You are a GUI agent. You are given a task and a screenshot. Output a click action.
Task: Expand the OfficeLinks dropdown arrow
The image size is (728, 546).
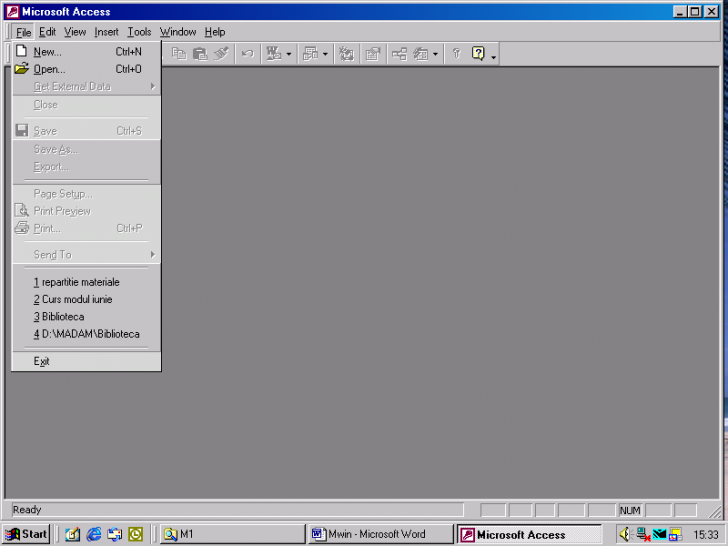click(288, 54)
